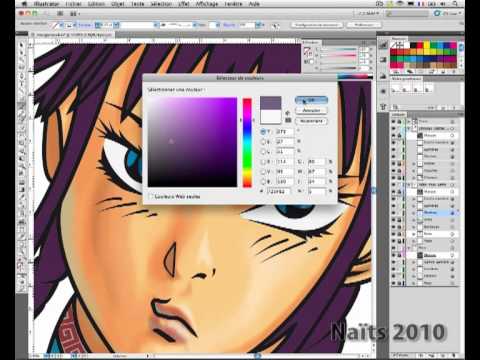Click the web-safe cube icon in dialog
The width and height of the screenshot is (480, 360).
point(288,120)
